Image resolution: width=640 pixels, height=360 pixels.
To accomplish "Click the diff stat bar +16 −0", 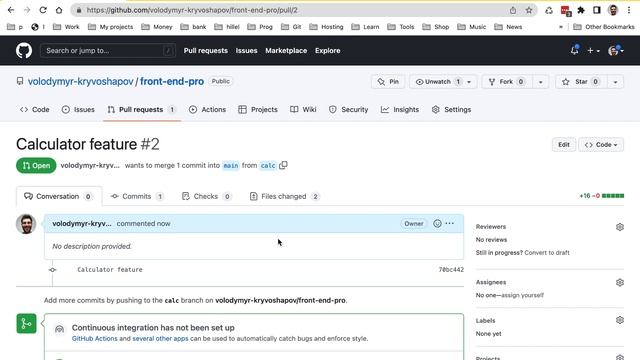I will coord(602,196).
